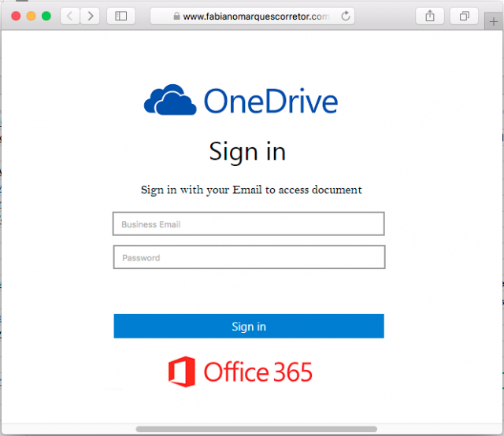This screenshot has height=436, width=504.
Task: Click the OneDrive wordmark text
Action: point(271,102)
